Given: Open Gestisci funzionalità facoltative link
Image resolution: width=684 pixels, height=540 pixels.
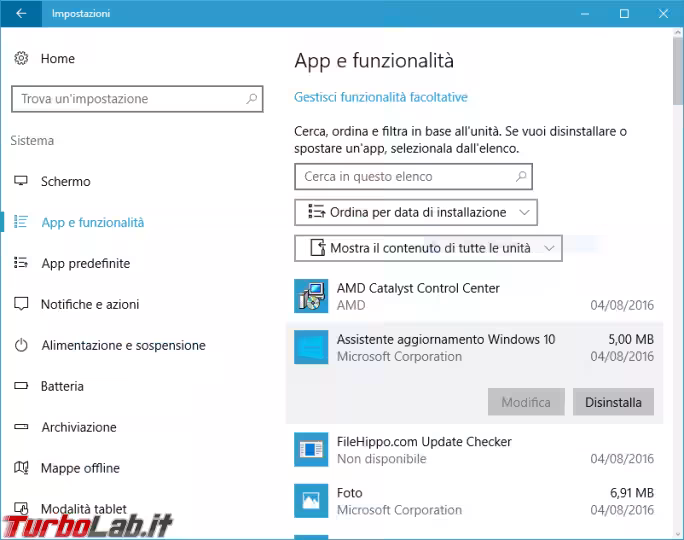Looking at the screenshot, I should click(380, 97).
